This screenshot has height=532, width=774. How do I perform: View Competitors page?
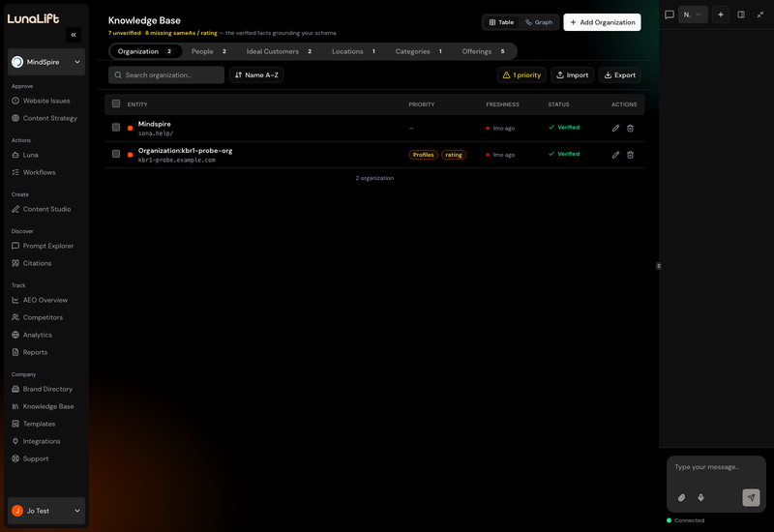pos(46,317)
